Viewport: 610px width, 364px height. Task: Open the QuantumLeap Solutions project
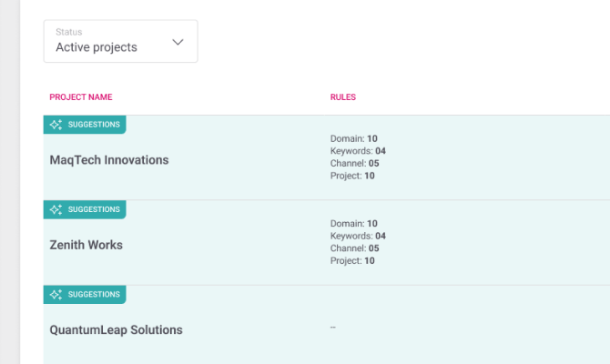[116, 330]
